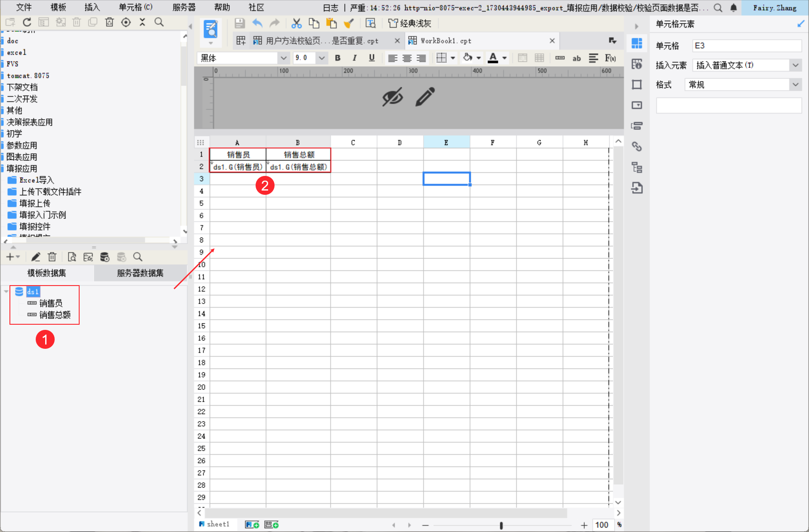The width and height of the screenshot is (809, 532).
Task: Pick a font color with the A swatch
Action: coord(493,58)
